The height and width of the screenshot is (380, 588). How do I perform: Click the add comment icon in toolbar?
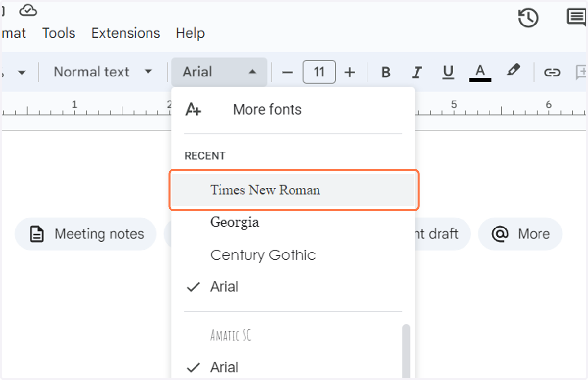[x=581, y=73]
